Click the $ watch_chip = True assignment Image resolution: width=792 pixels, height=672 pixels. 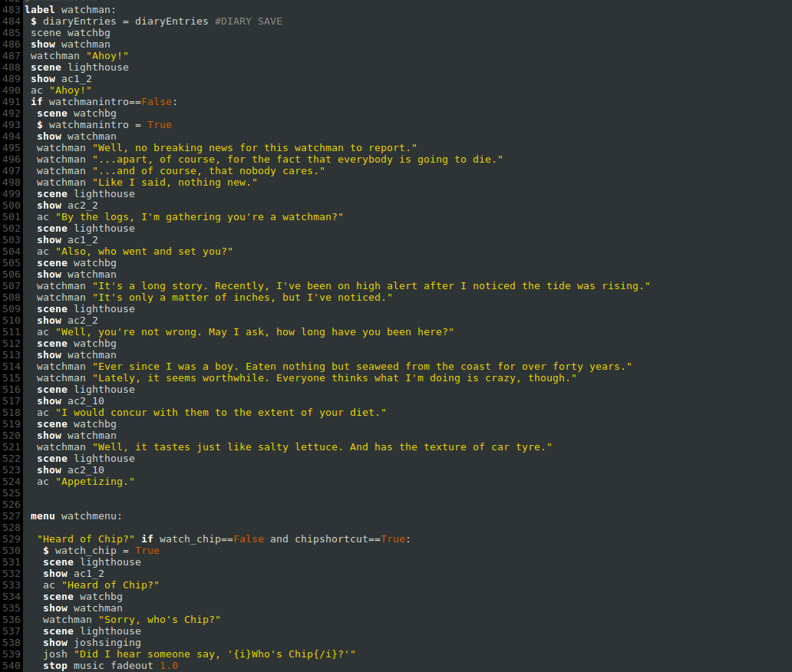(x=101, y=551)
